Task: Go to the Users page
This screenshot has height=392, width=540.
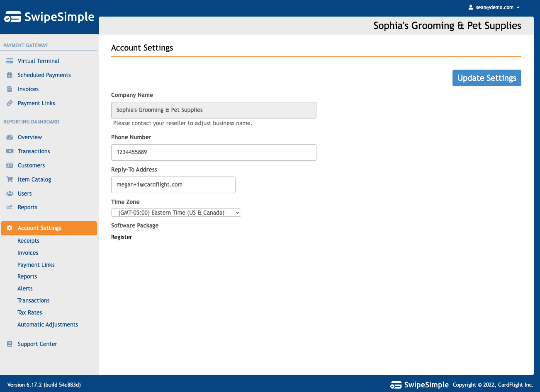Action: 25,194
